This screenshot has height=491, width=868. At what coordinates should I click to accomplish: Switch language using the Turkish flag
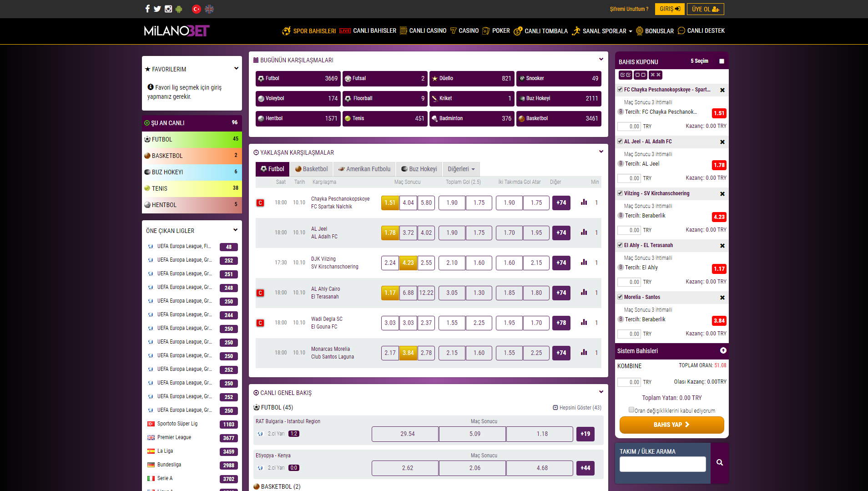point(197,9)
